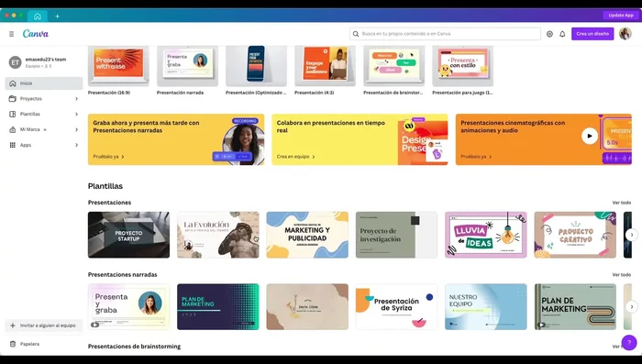Open La Evolución template
The height and width of the screenshot is (364, 642).
[x=218, y=235]
